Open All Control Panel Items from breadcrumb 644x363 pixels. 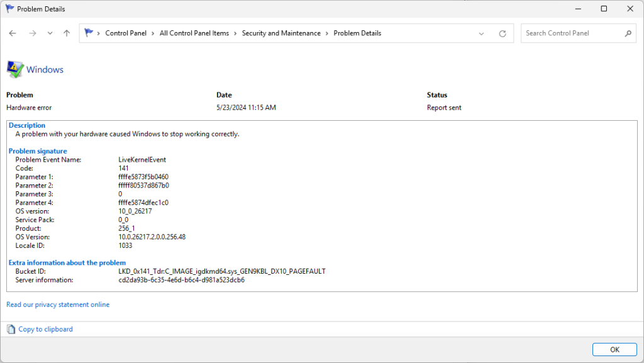point(195,33)
